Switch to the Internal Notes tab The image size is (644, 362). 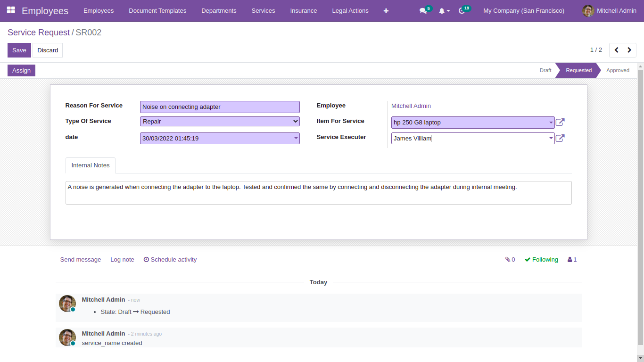[90, 165]
